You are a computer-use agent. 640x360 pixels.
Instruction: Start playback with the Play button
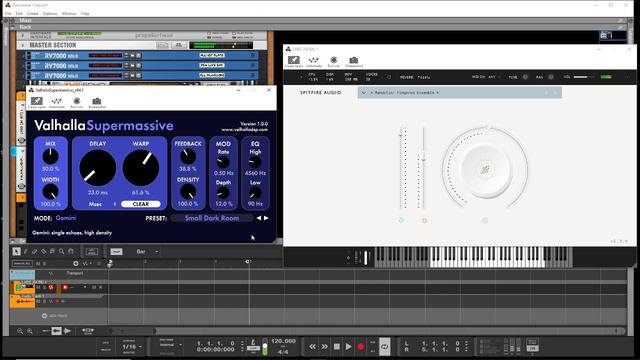click(349, 347)
